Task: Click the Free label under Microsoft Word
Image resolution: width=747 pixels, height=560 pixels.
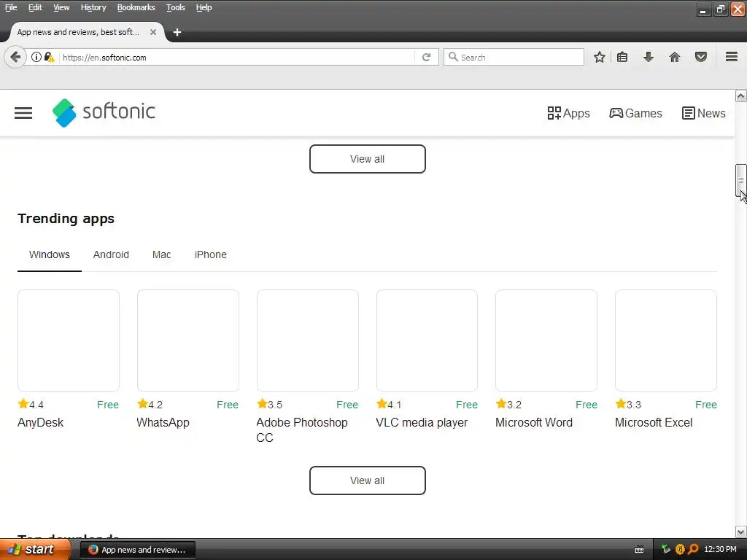Action: (x=587, y=405)
